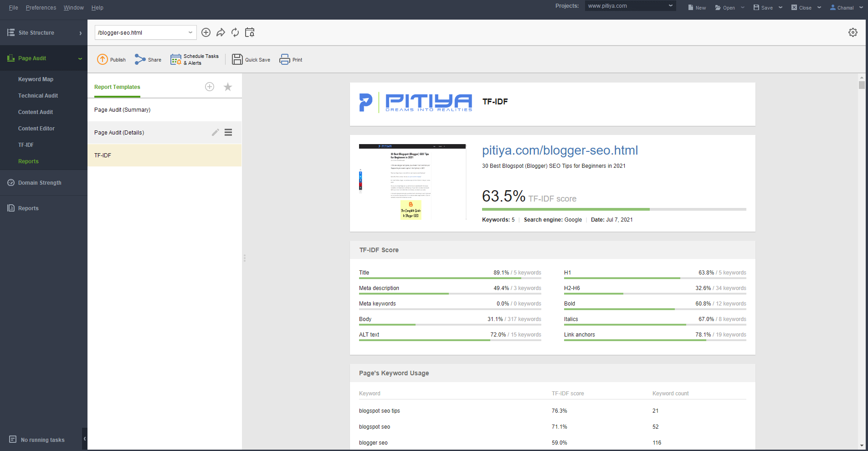This screenshot has height=451, width=868.
Task: Add a new report template
Action: pos(210,87)
